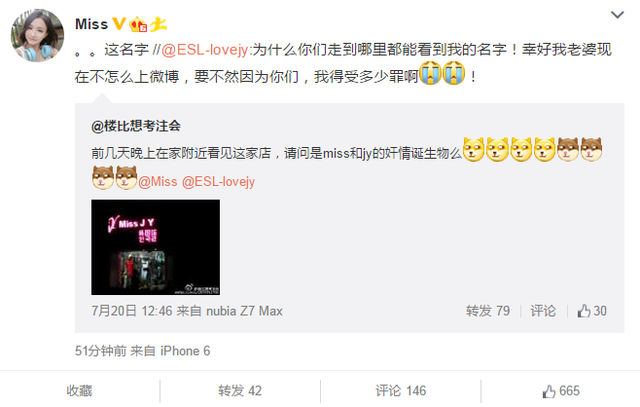Click the @Miss mention in quoted post
640x407 pixels.
158,181
